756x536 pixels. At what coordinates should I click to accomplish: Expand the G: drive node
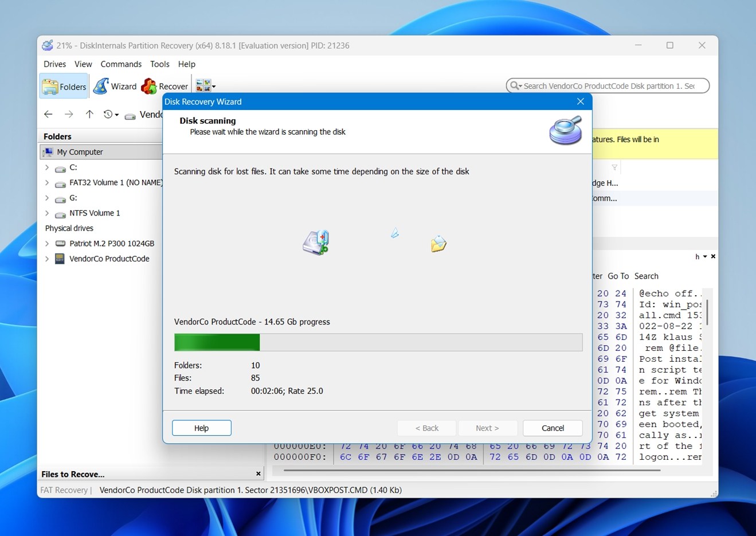47,198
